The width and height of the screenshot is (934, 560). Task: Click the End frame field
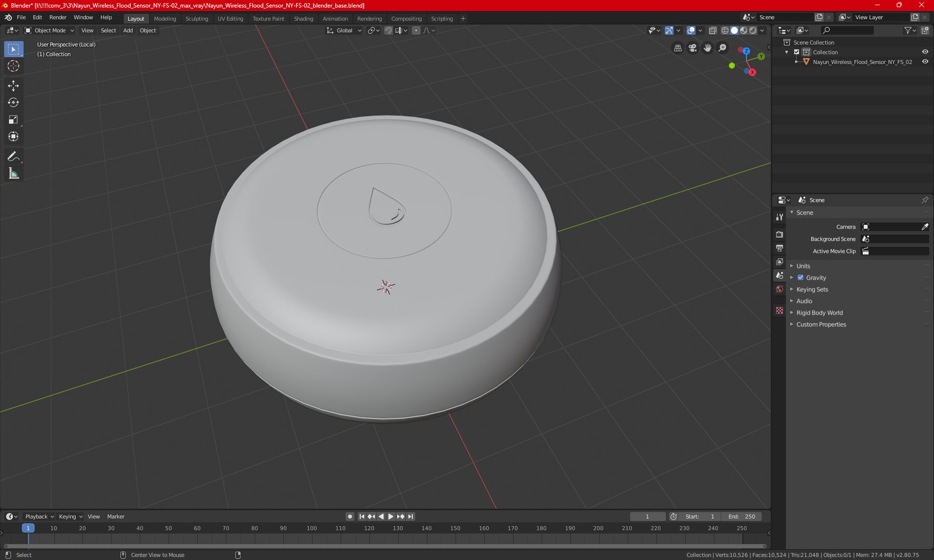coord(741,516)
